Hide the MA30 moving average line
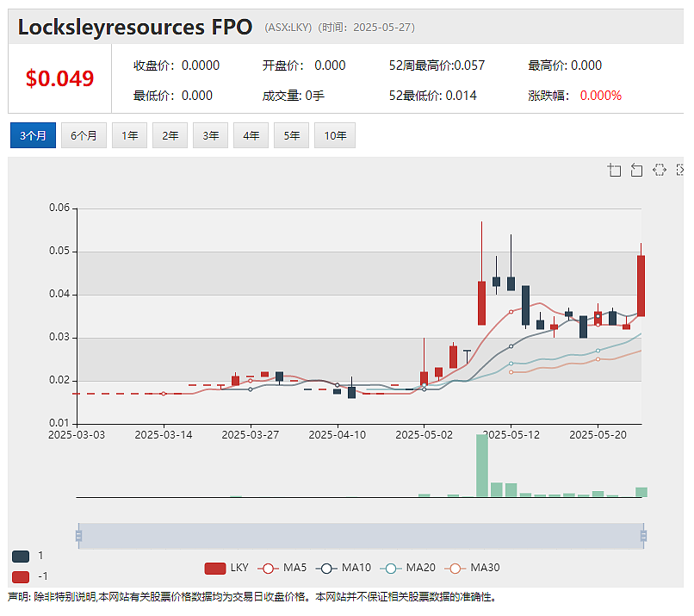Image resolution: width=694 pixels, height=616 pixels. 472,568
